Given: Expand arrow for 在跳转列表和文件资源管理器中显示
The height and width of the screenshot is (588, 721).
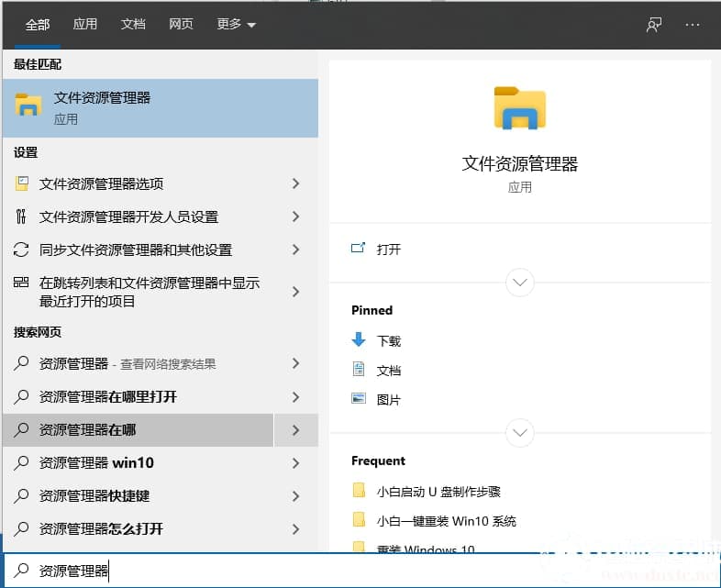Looking at the screenshot, I should tap(295, 292).
